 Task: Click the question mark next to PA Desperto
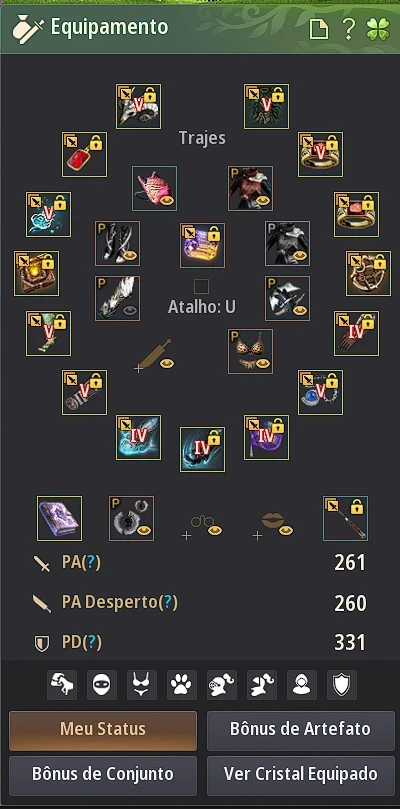(168, 602)
